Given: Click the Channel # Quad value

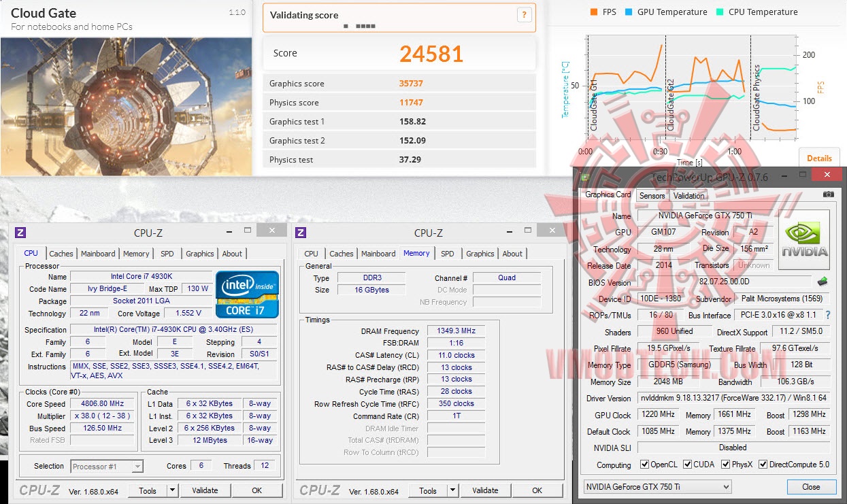Looking at the screenshot, I should pos(507,278).
